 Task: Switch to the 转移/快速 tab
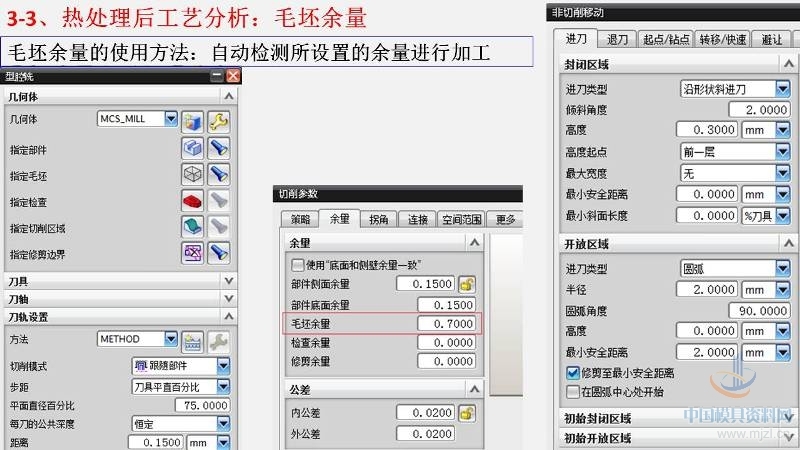[723, 39]
